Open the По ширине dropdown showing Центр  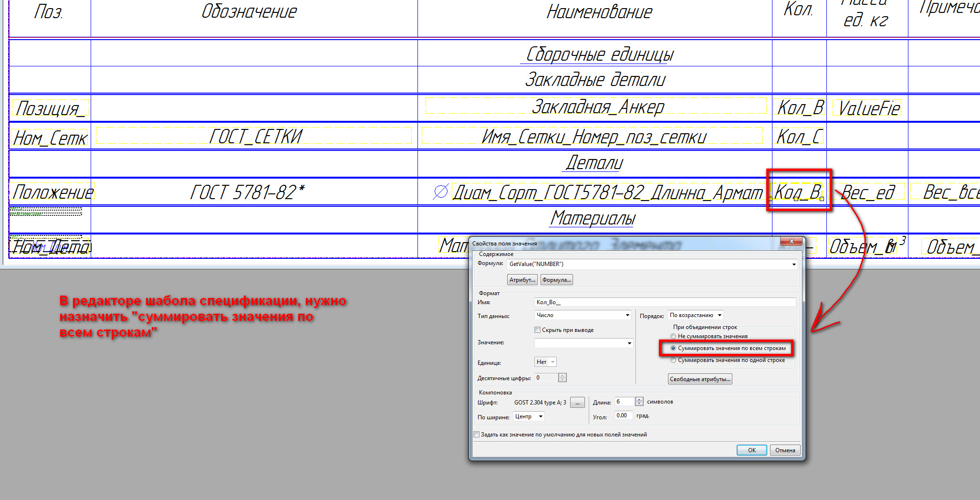point(529,416)
